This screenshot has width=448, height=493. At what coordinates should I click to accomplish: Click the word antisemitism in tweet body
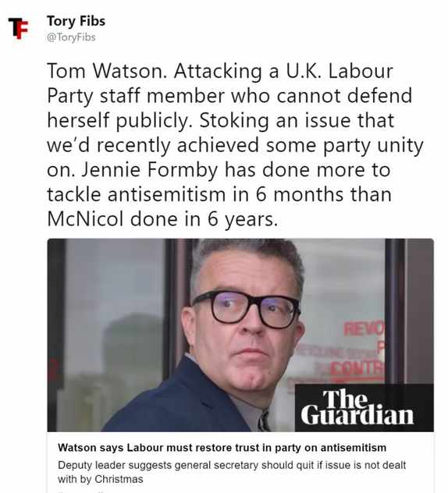[167, 194]
